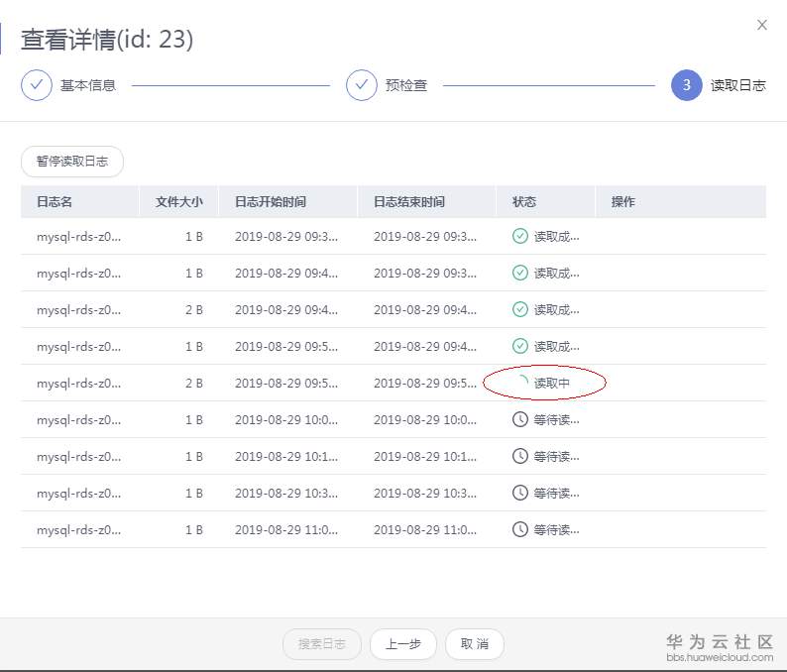The height and width of the screenshot is (672, 787).
Task: Click the 预检查 step label
Action: point(406,85)
